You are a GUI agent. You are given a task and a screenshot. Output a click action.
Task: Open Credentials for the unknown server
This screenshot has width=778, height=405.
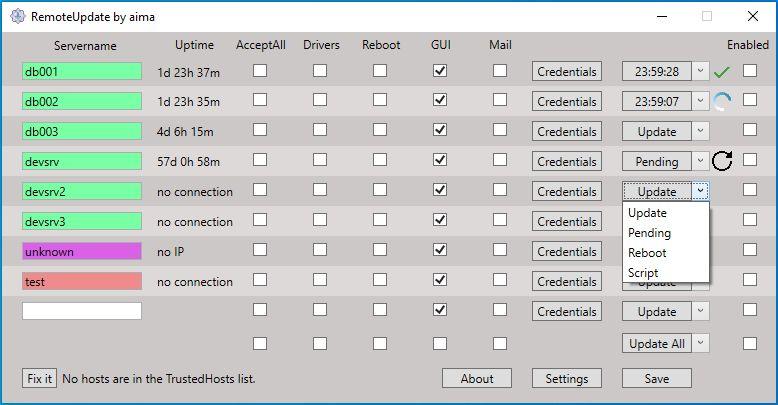pyautogui.click(x=567, y=252)
